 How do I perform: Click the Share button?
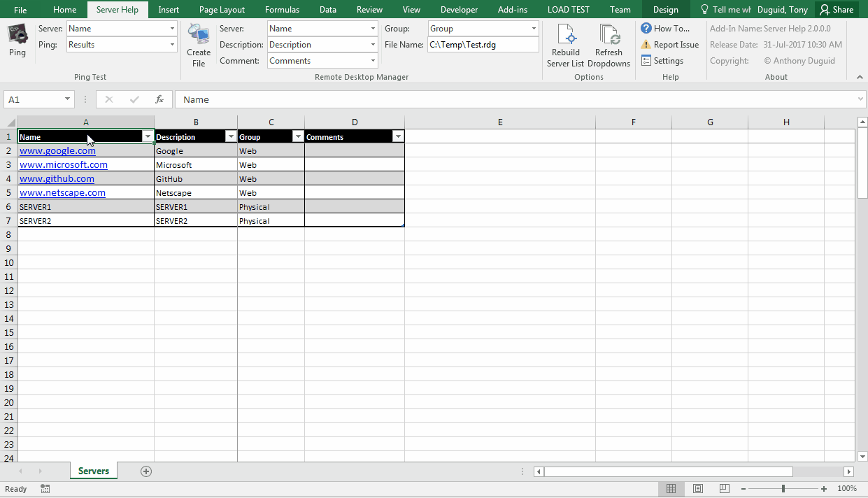pyautogui.click(x=837, y=10)
